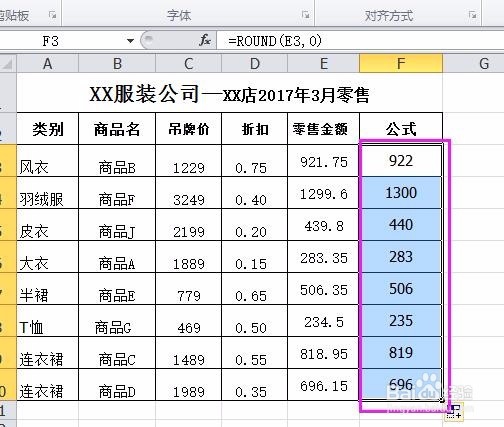Click the 商品名 header cell
Screen dimensions: 504x427
pyautogui.click(x=117, y=129)
